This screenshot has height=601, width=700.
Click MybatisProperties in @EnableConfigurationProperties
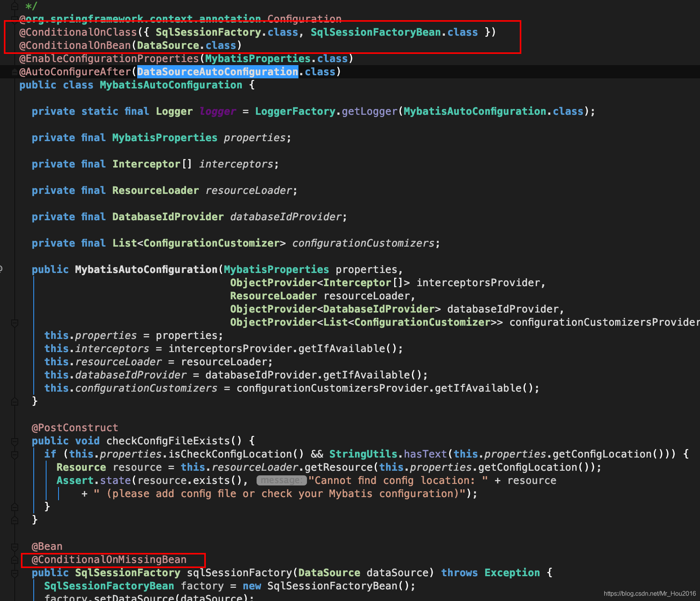pos(258,59)
